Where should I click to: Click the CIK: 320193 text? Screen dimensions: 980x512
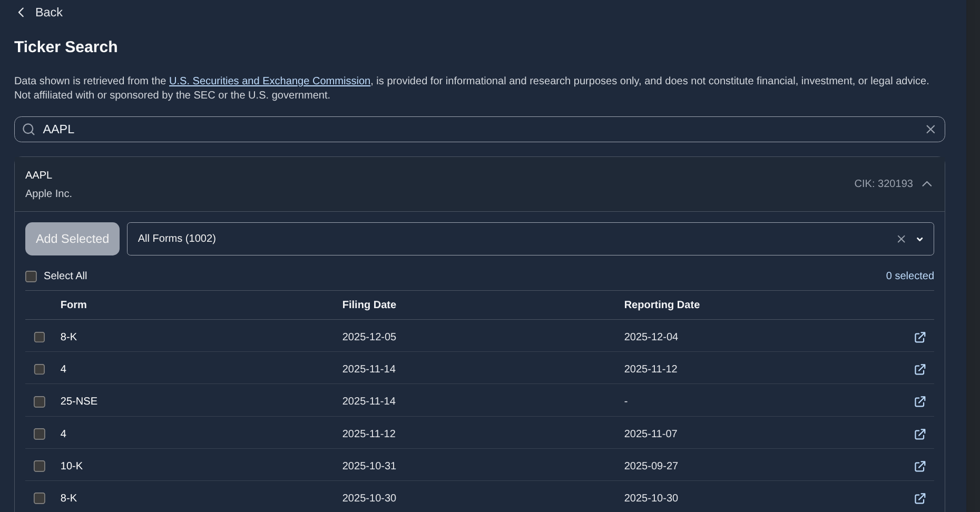(884, 184)
